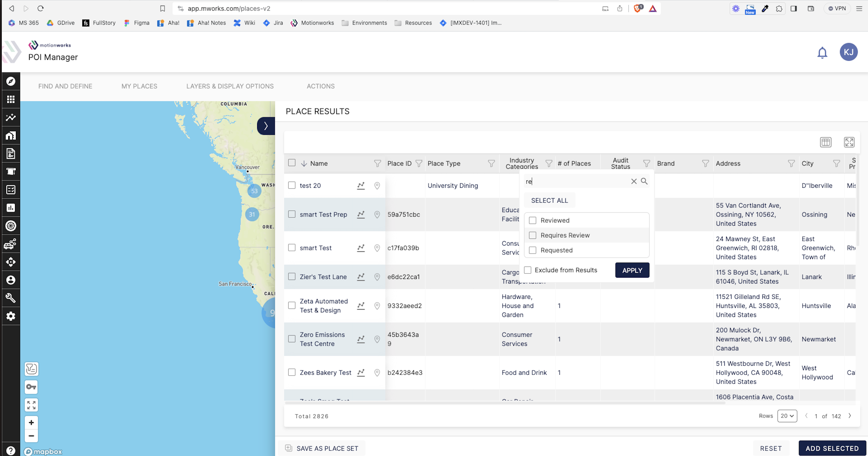Select the smart Test row checkbox
Screen dimensions: 868x456
pos(292,248)
